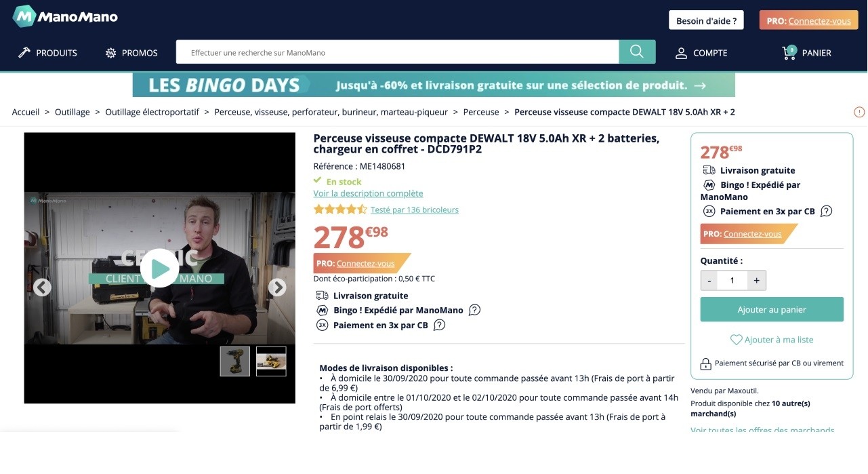Focus the ManoMano search field
The height and width of the screenshot is (474, 868).
[397, 52]
